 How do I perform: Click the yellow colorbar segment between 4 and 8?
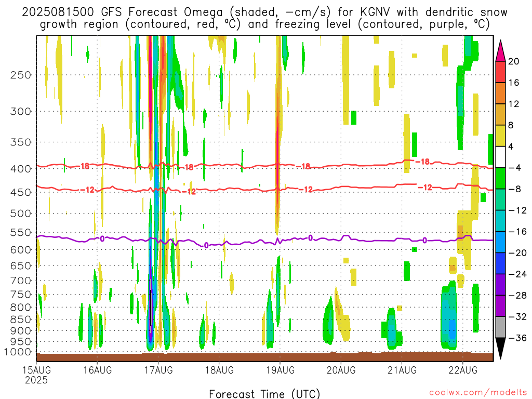click(500, 136)
